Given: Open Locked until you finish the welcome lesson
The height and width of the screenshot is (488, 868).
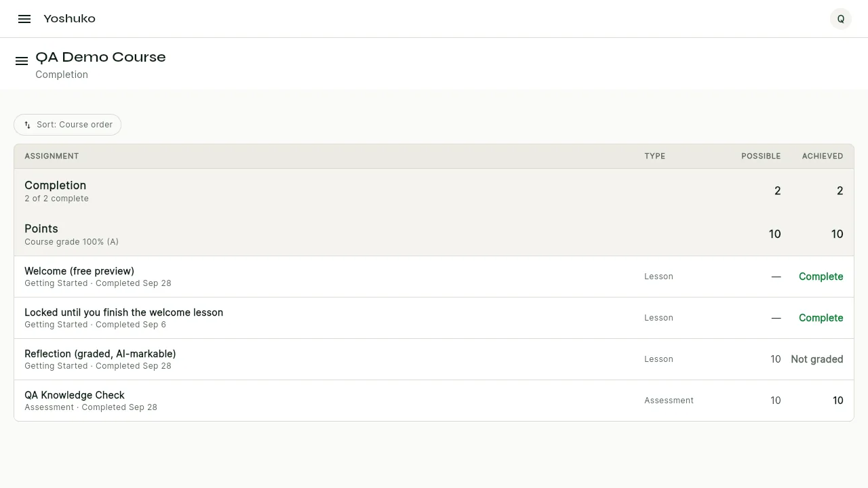Looking at the screenshot, I should click(123, 312).
